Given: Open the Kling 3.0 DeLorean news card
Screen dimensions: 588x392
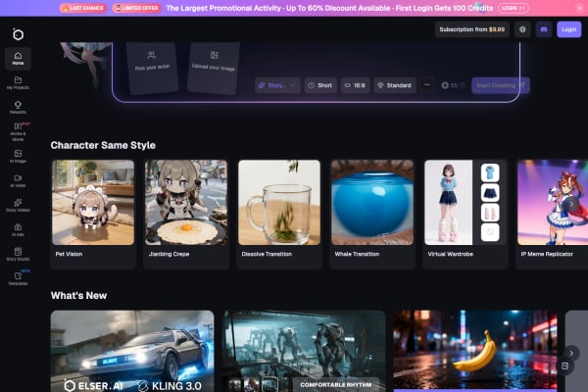Looking at the screenshot, I should click(x=132, y=351).
